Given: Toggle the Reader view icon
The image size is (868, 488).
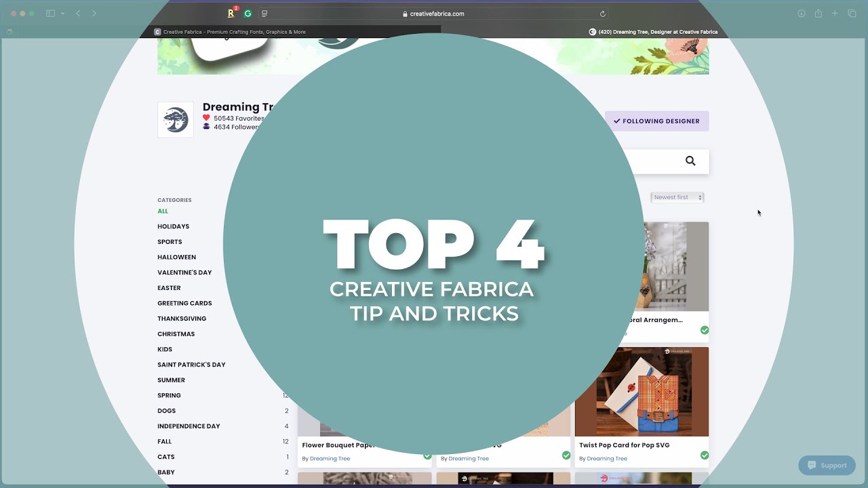Looking at the screenshot, I should pyautogui.click(x=264, y=14).
